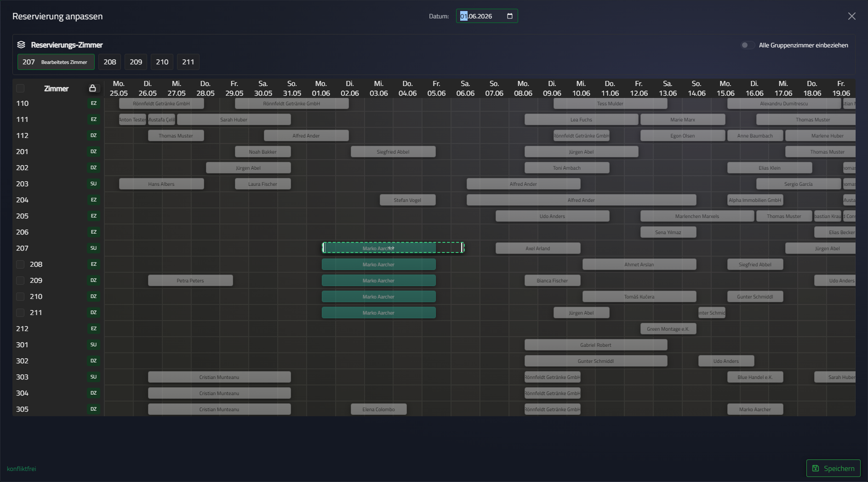The image size is (868, 482).
Task: Click the Datum input field
Action: 486,16
